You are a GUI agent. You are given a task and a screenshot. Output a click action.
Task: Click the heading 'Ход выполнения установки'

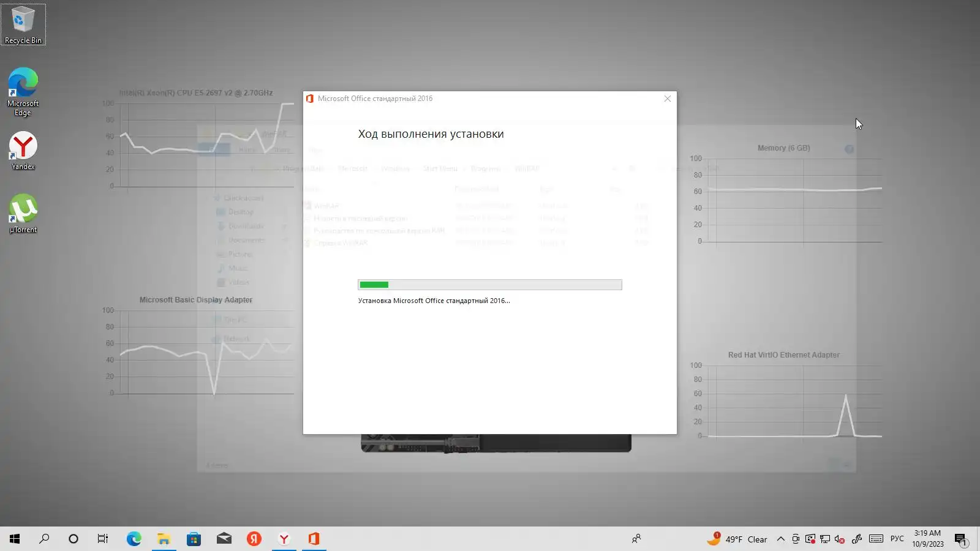click(431, 134)
